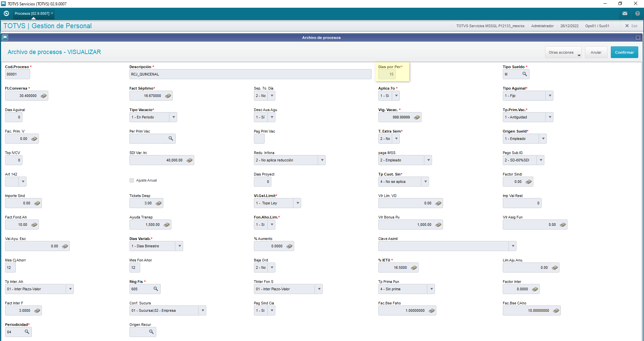Open calculator icon in Fac.Bse Faho field
This screenshot has height=341, width=644.
[432, 311]
